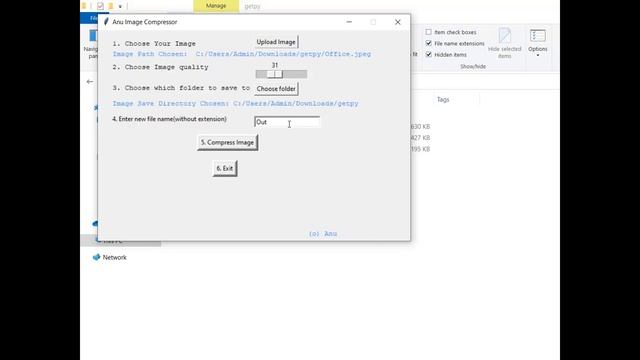Open the Options icon in File Explorer ribbon
This screenshot has height=360, width=640.
(x=538, y=36)
